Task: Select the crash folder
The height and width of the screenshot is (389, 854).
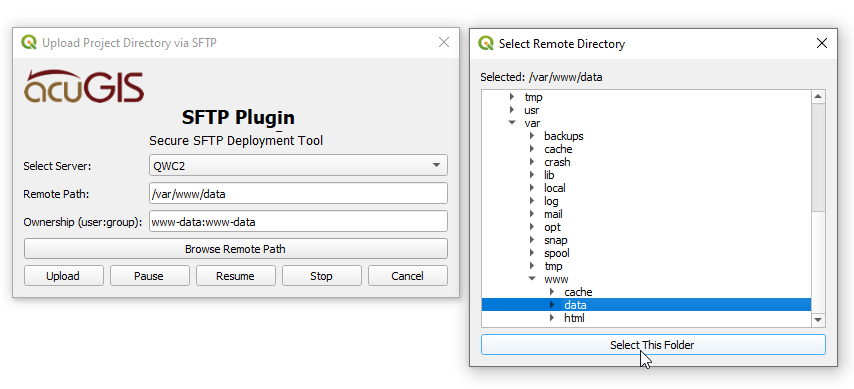Action: click(557, 162)
